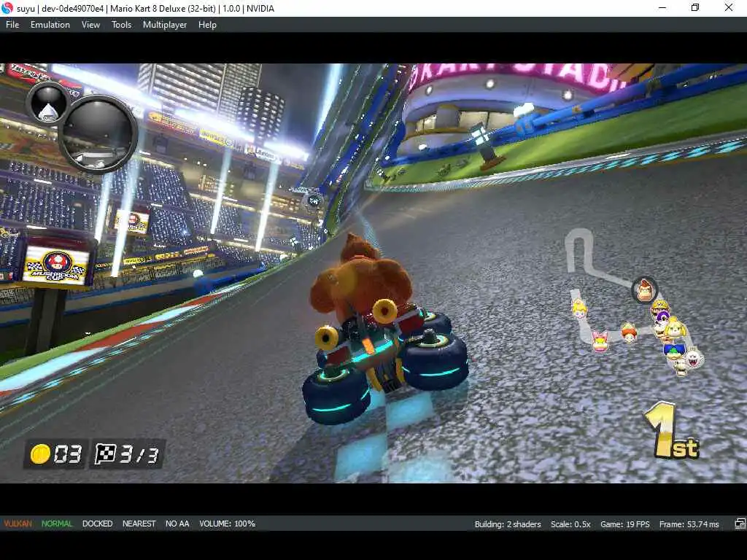Click the VOLUME: 100% status button
This screenshot has width=747, height=560.
coord(228,524)
